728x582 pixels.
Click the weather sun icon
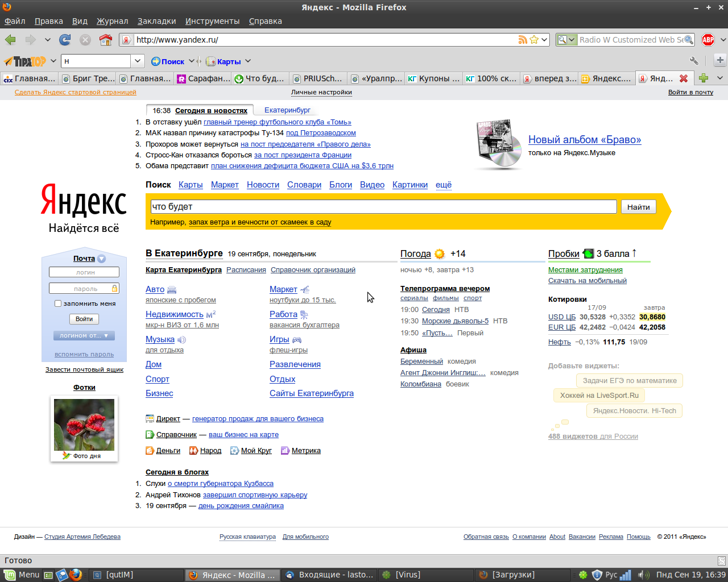click(x=440, y=254)
